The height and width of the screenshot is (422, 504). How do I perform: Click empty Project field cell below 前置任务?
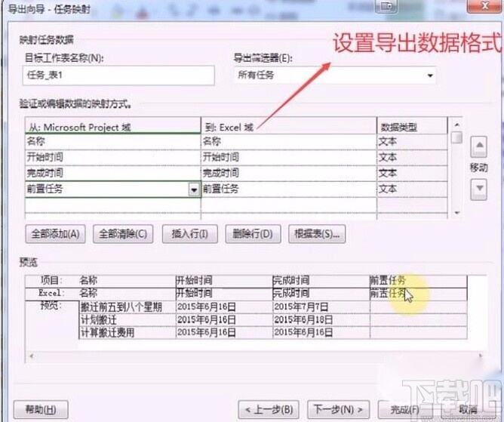coord(113,205)
